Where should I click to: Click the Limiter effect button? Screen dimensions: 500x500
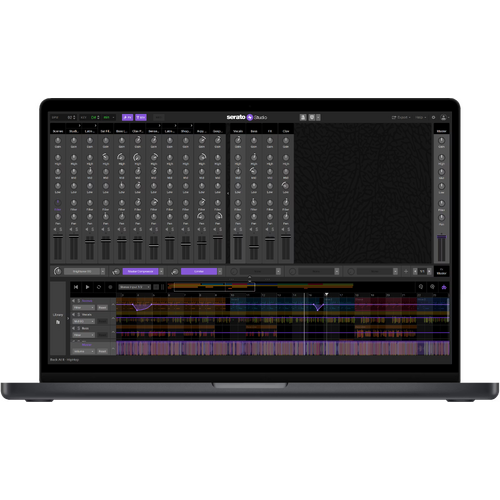(199, 271)
